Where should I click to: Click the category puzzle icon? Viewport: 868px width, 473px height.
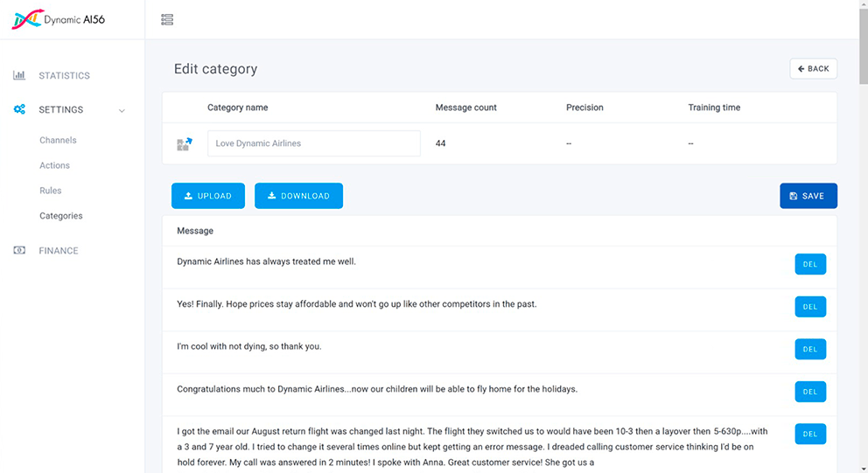tap(184, 144)
